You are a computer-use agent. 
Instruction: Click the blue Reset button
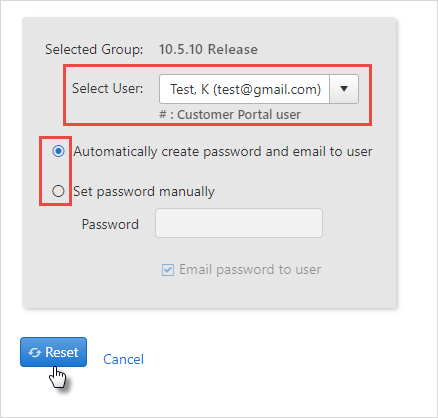(x=53, y=352)
